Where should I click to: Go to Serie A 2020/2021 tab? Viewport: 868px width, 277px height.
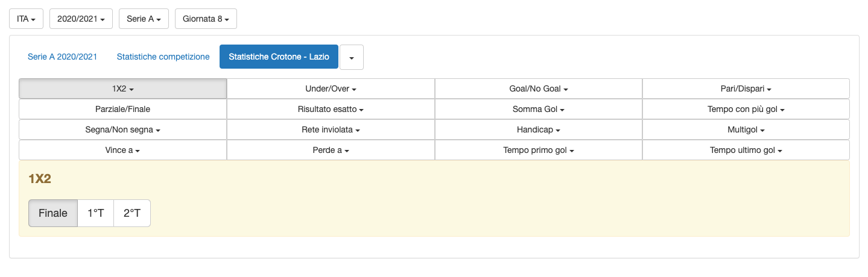(62, 57)
